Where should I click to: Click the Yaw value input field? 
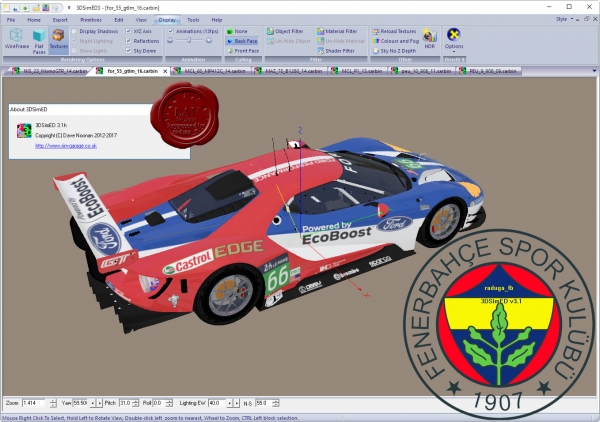coord(80,403)
